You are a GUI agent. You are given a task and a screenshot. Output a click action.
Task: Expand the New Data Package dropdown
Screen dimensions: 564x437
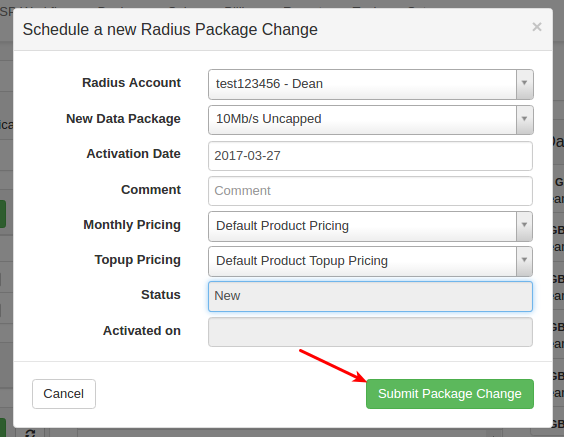coord(370,120)
